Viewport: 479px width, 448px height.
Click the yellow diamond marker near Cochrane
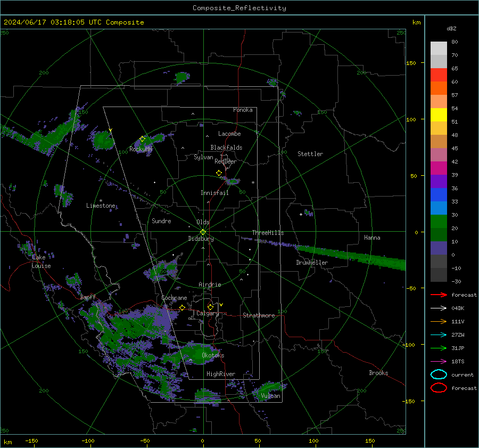[183, 307]
